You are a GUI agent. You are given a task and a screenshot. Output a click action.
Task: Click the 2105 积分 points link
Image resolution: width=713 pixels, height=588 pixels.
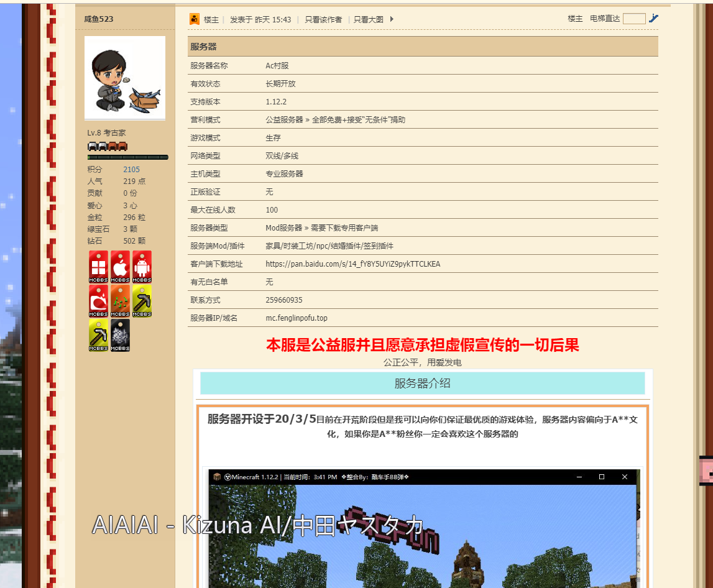[x=131, y=169]
